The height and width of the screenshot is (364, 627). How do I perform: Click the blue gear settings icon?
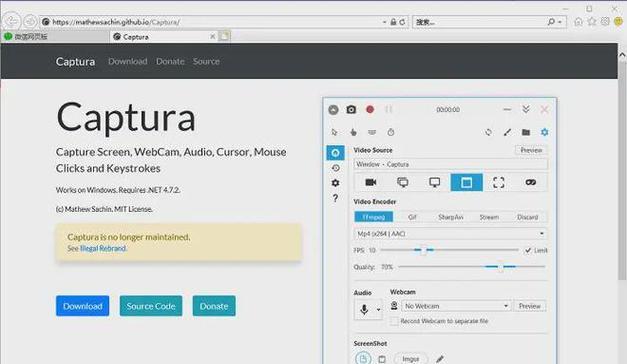pyautogui.click(x=544, y=132)
